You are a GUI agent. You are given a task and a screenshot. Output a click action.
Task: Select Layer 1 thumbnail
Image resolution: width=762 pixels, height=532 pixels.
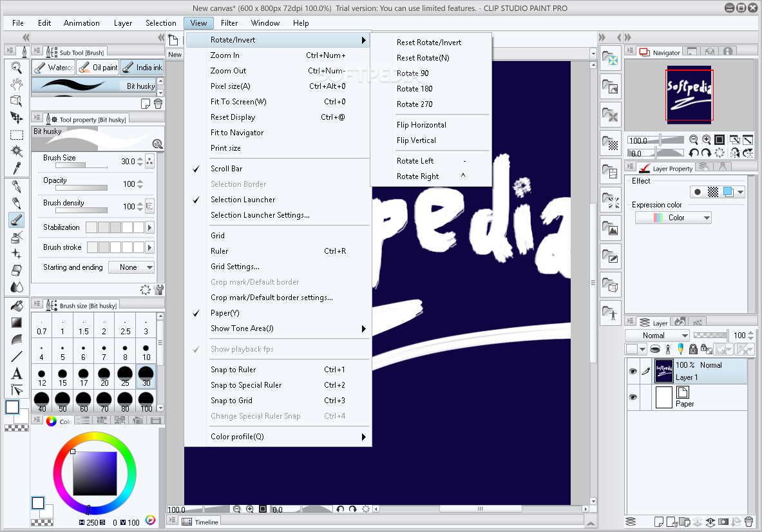(x=663, y=371)
